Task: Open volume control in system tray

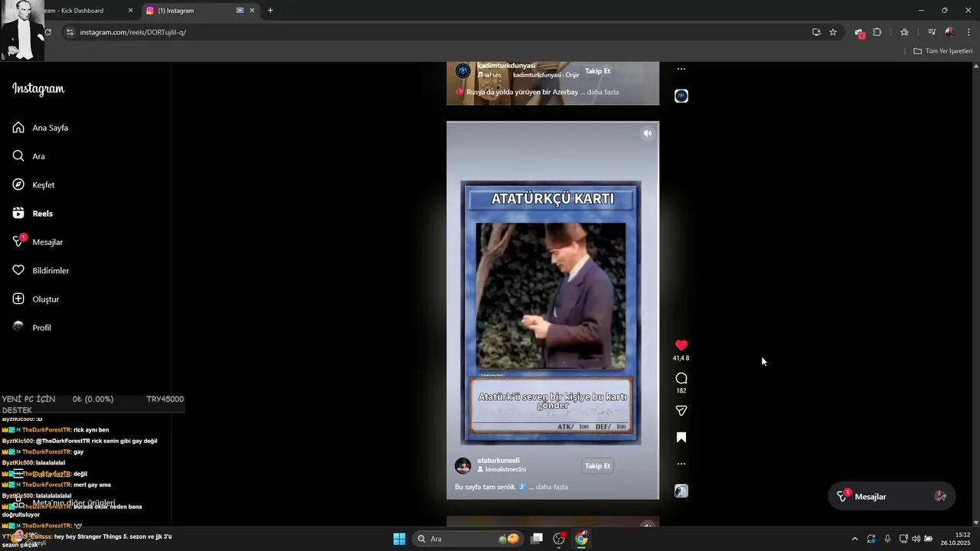Action: pyautogui.click(x=916, y=539)
